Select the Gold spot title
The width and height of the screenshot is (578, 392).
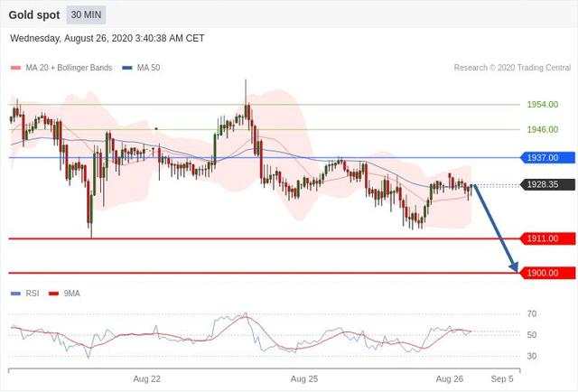tap(34, 15)
